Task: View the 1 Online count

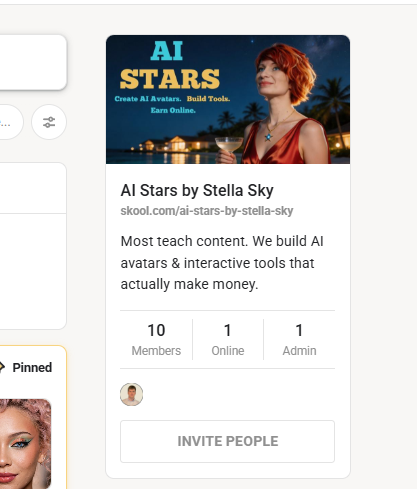Action: [x=228, y=339]
